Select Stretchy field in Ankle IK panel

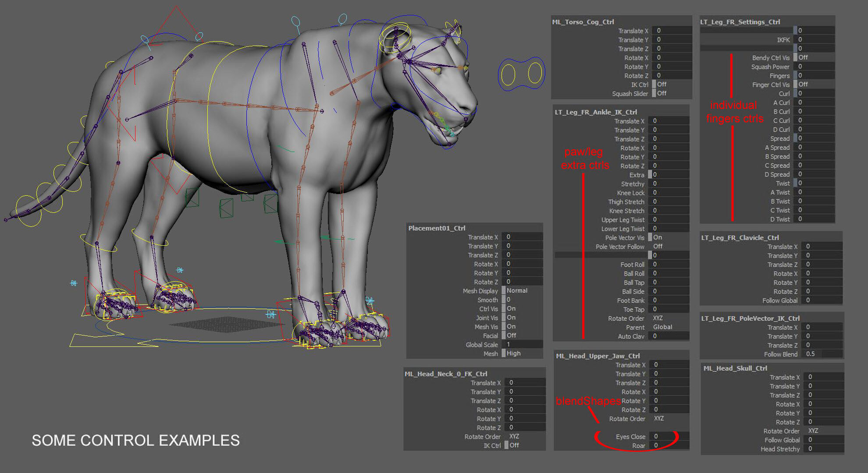(669, 184)
